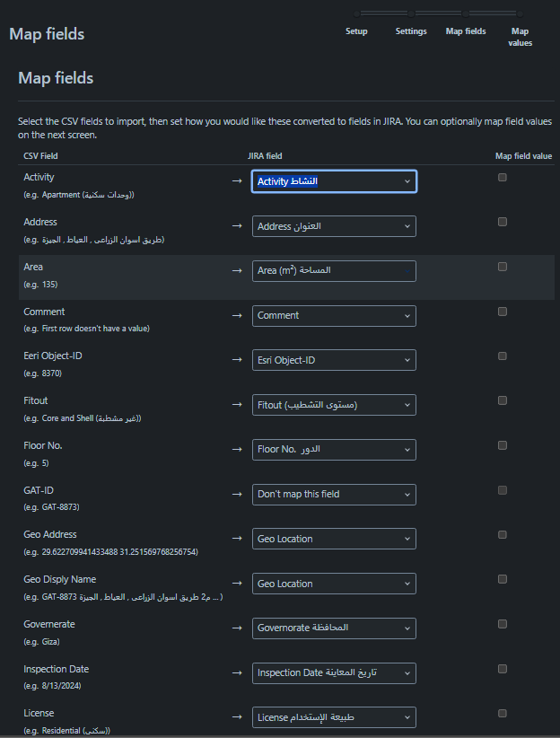Viewport: 560px width, 738px height.
Task: Check the Inspection Date map value box
Action: click(503, 669)
